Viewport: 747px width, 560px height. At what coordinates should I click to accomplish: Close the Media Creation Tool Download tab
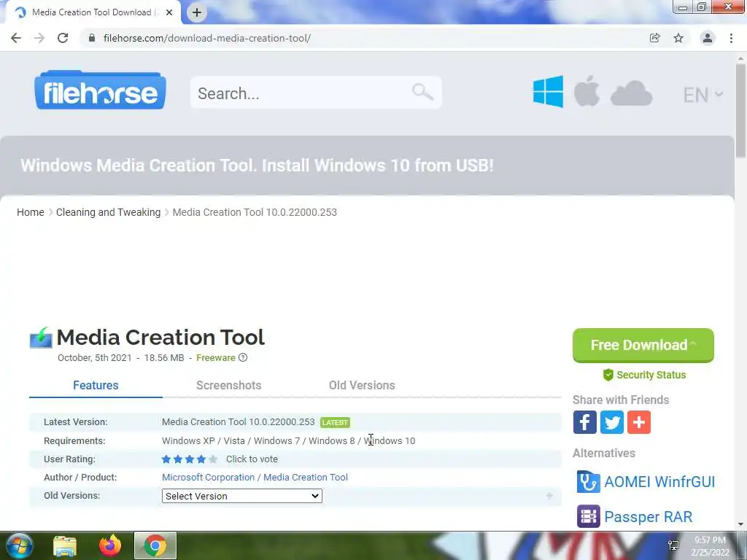(169, 12)
